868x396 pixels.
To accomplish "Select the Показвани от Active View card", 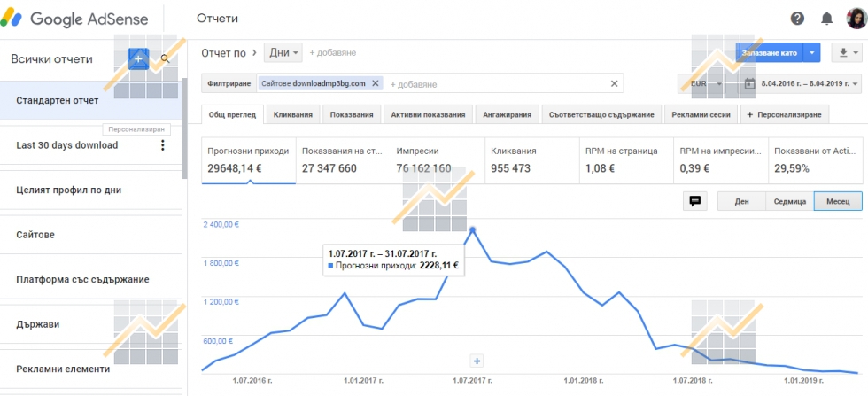I will [815, 160].
